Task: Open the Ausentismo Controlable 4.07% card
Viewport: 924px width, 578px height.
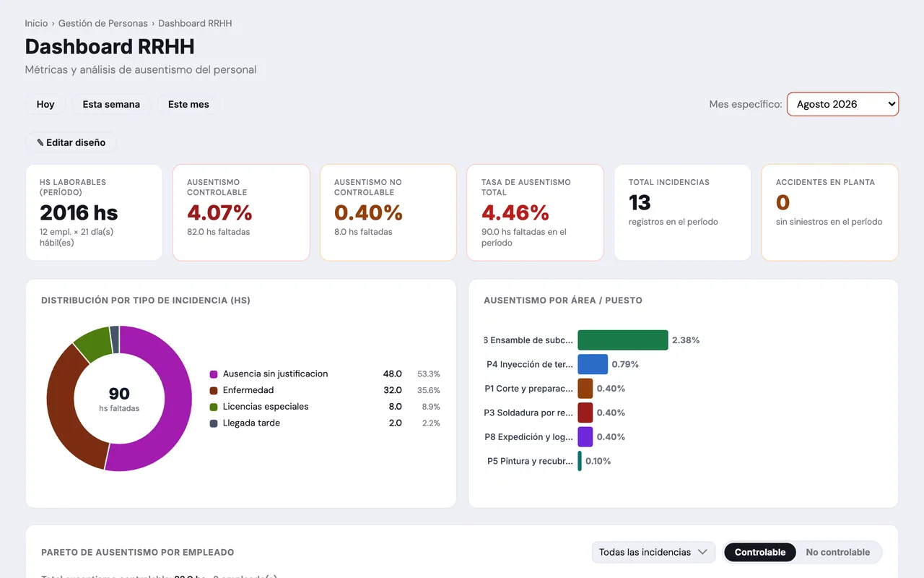Action: click(x=241, y=212)
